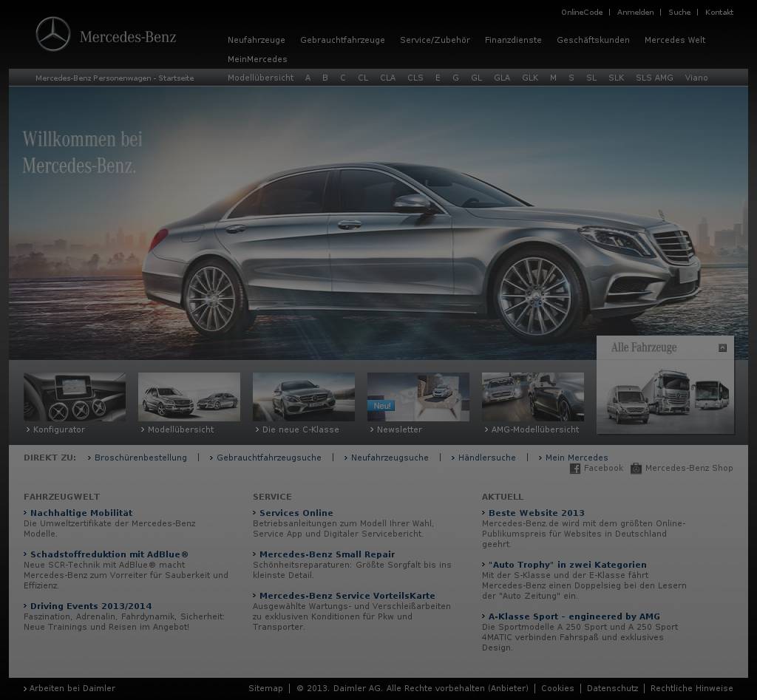View the AMG-Modellübersicht thumbnail
The image size is (757, 700).
pos(533,397)
